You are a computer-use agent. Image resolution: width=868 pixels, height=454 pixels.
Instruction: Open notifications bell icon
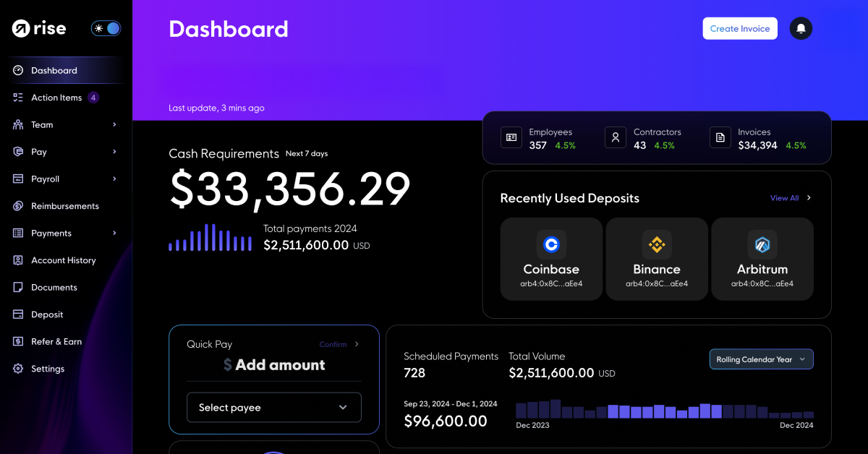coord(801,29)
